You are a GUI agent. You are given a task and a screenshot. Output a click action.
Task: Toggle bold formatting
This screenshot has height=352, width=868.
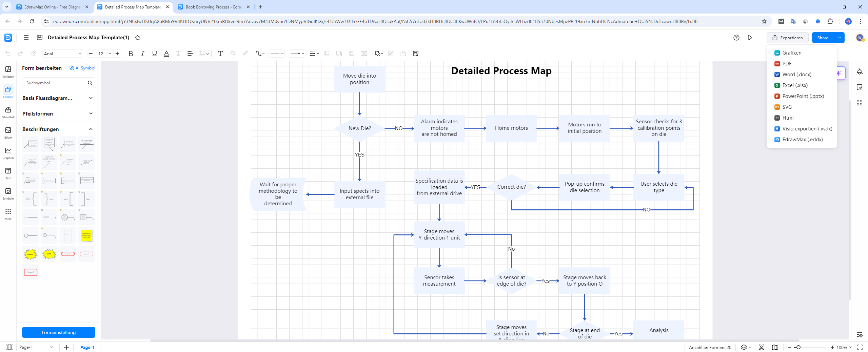click(131, 54)
